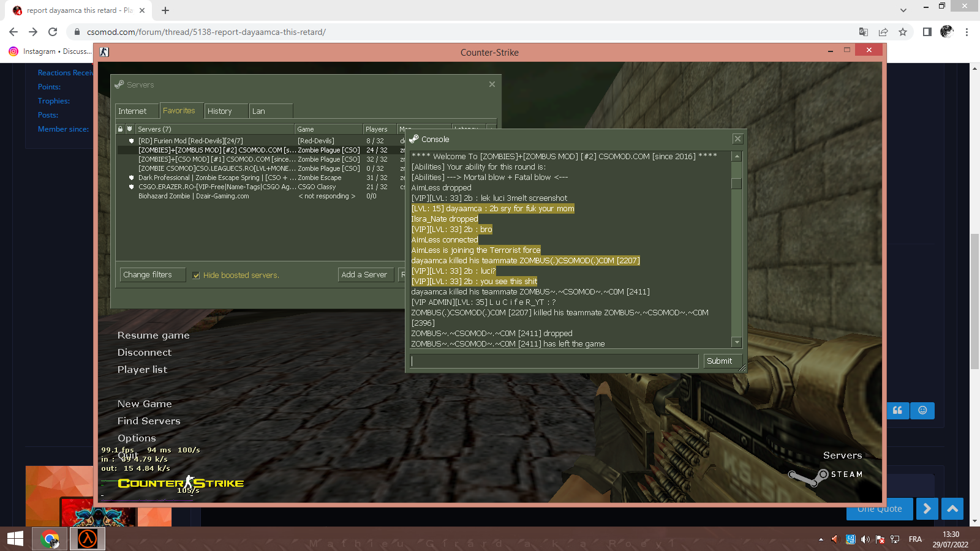The height and width of the screenshot is (551, 980).
Task: Click the Half-Life icon in taskbar
Action: point(88,539)
